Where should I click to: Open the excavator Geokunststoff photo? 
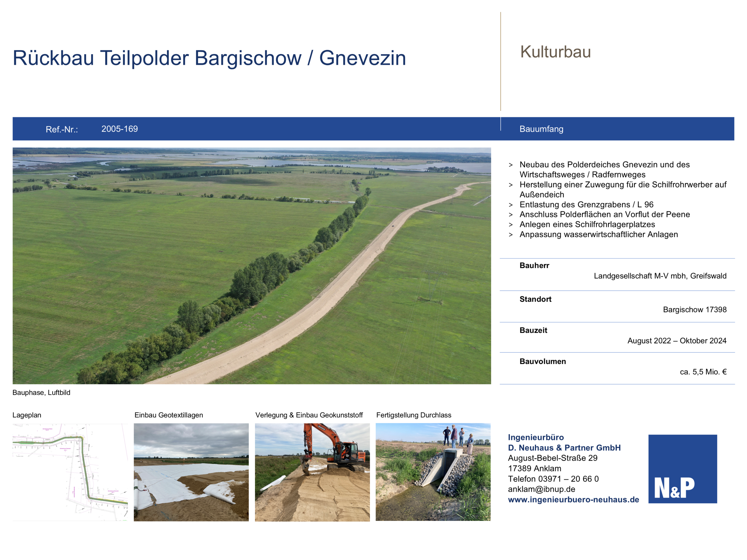312,472
